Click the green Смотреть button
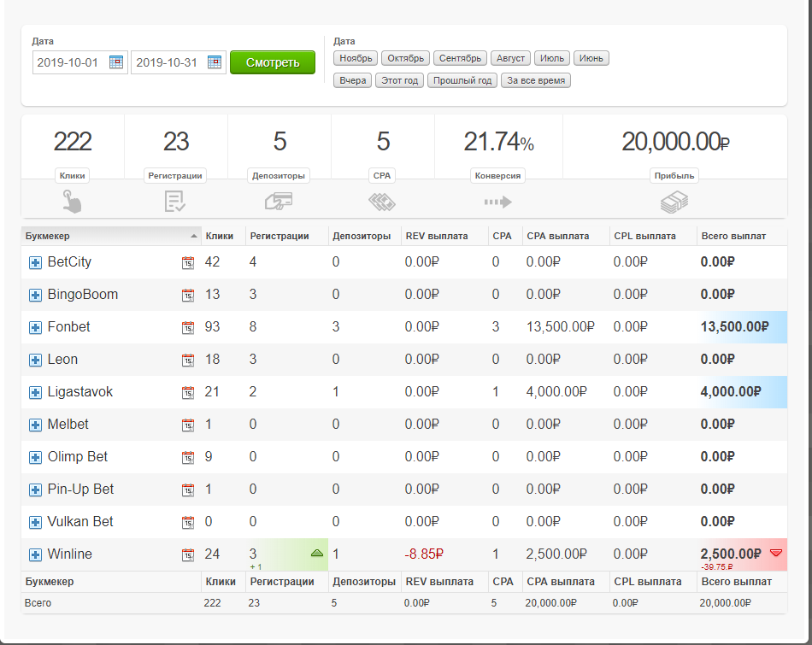 point(273,62)
